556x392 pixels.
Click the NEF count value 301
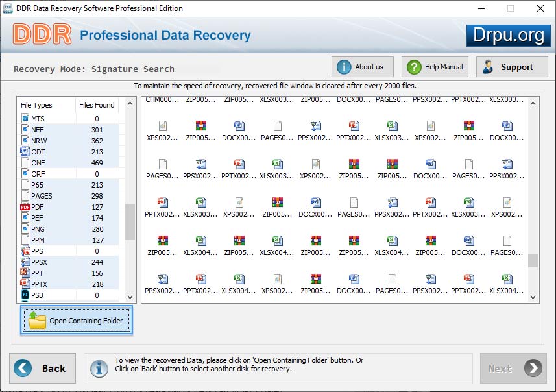pos(97,130)
